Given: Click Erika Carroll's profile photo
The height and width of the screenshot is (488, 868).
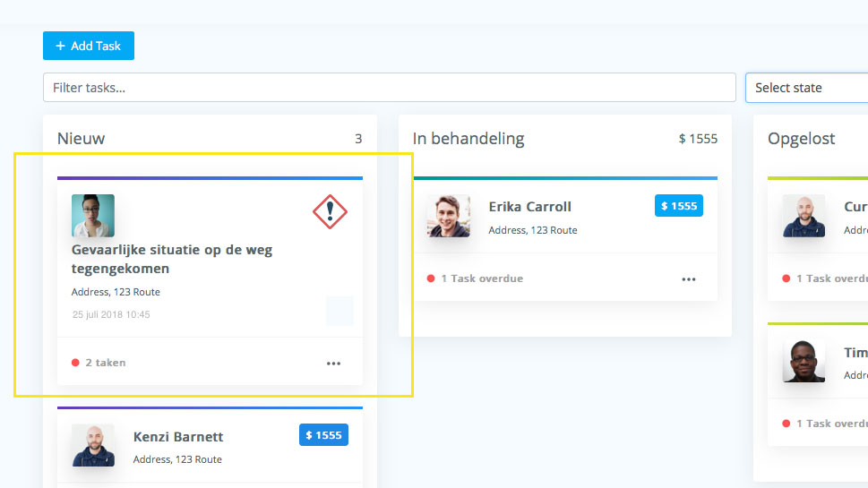Looking at the screenshot, I should [x=449, y=216].
